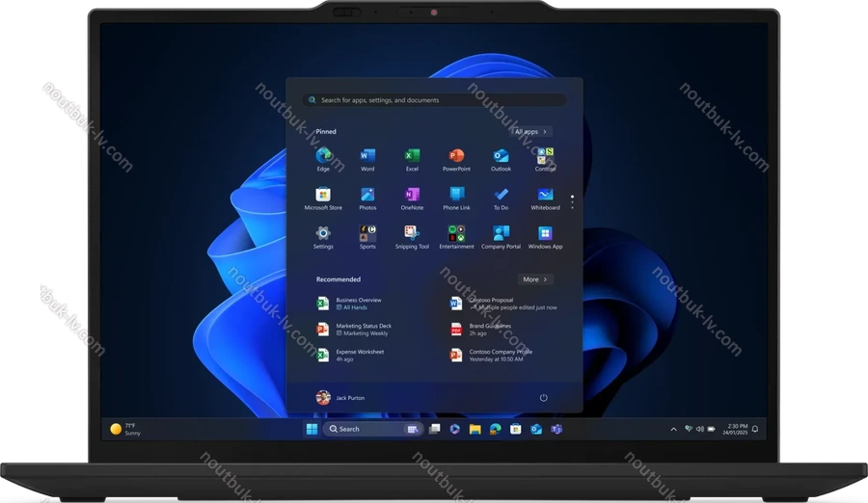This screenshot has width=868, height=503.
Task: Click the More button in Recommended
Action: click(x=534, y=279)
